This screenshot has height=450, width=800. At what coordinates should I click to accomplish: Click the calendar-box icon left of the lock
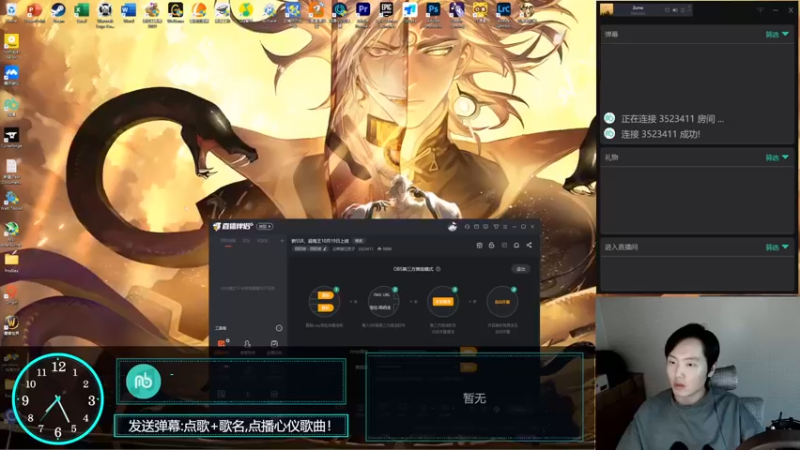coord(479,245)
